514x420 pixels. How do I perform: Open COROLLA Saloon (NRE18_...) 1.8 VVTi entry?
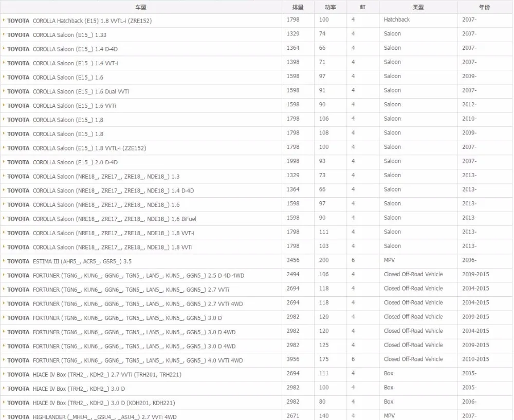point(100,247)
